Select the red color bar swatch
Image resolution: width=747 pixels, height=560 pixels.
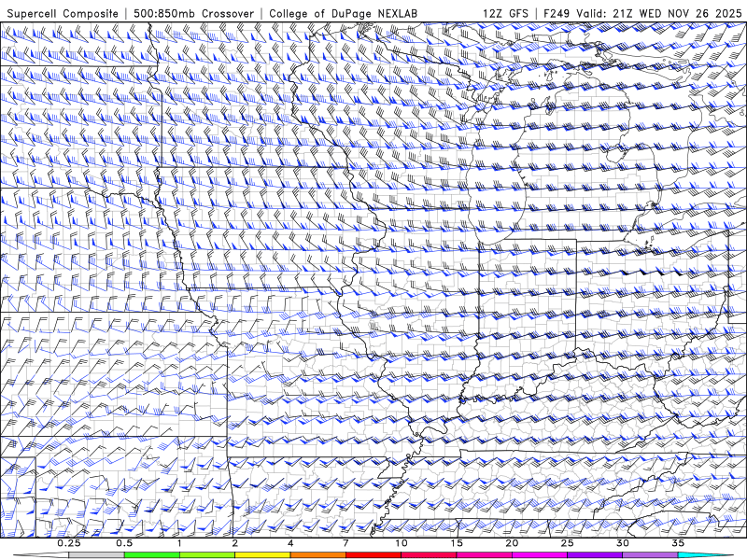373,555
